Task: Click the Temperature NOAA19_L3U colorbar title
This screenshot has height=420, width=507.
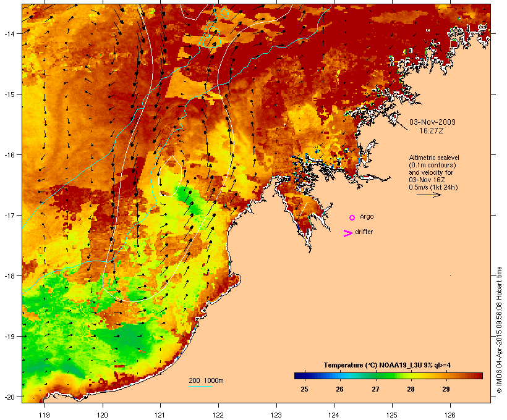Action: (x=387, y=365)
